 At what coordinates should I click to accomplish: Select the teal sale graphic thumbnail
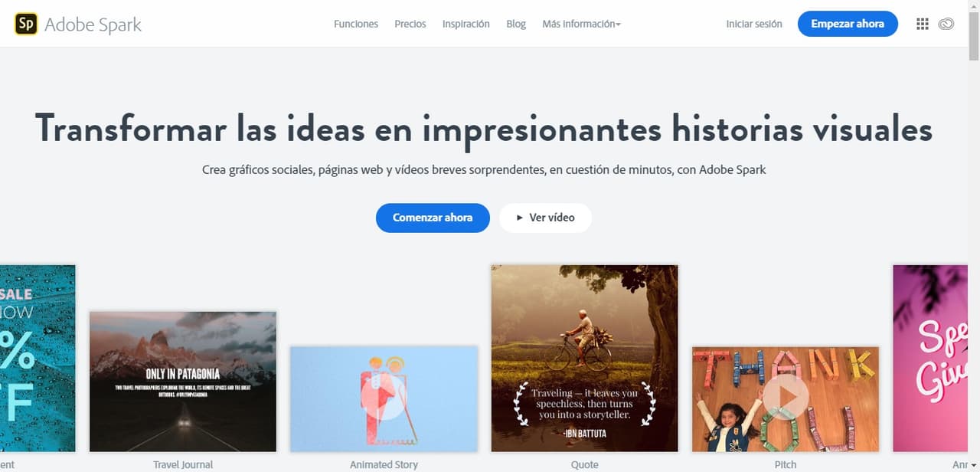click(x=38, y=359)
